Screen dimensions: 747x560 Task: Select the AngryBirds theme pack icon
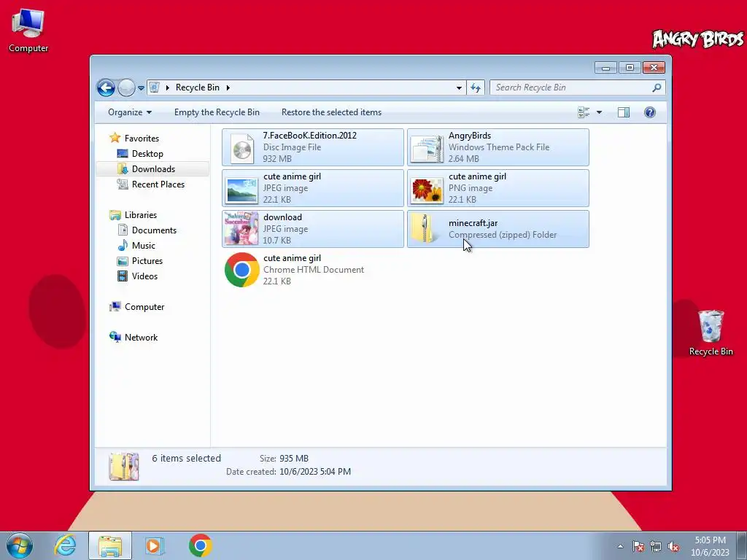tap(426, 149)
